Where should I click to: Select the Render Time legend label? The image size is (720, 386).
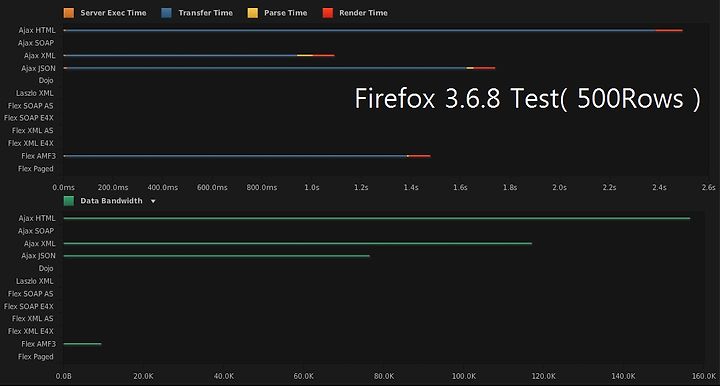[363, 13]
